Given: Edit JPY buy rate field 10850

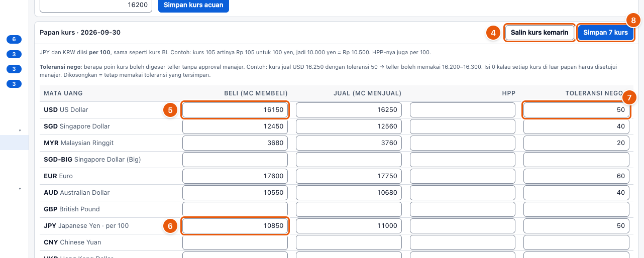Looking at the screenshot, I should click(235, 226).
